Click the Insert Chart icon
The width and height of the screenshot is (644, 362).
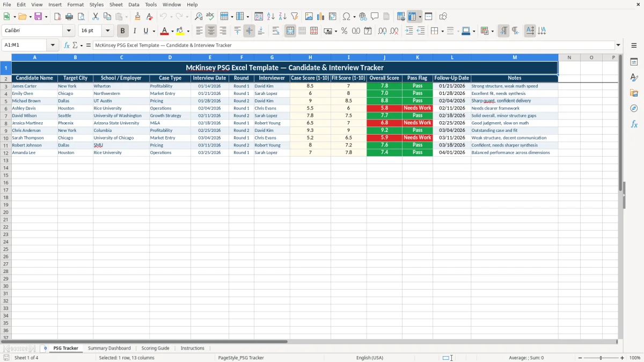(x=320, y=17)
